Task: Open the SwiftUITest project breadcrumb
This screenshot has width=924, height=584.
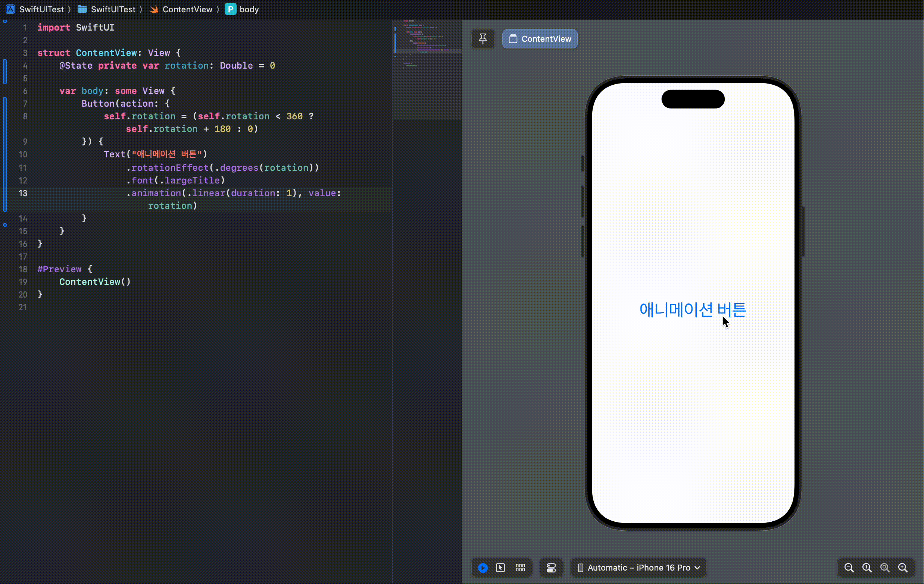Action: pyautogui.click(x=41, y=9)
